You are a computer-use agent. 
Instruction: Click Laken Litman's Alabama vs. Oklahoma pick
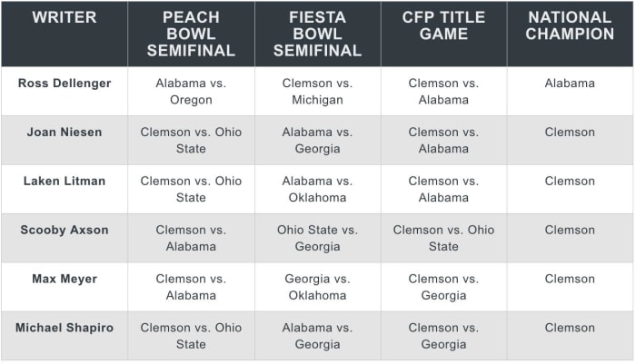pyautogui.click(x=317, y=190)
